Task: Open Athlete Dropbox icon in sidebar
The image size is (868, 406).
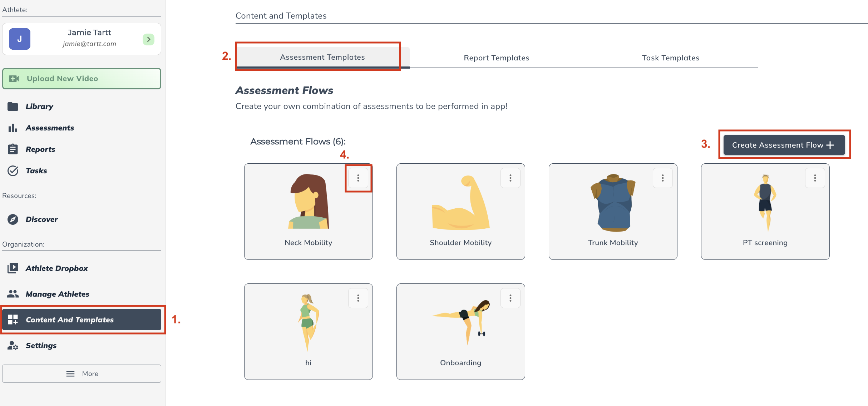Action: [x=13, y=268]
